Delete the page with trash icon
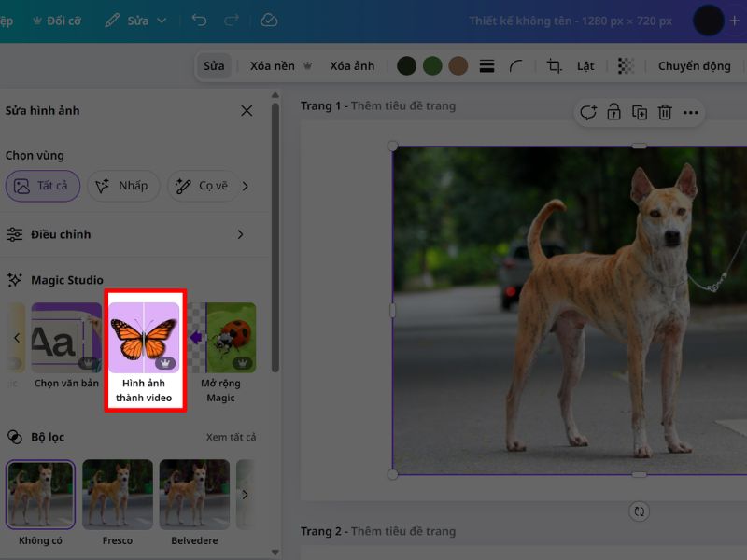747x560 pixels. coord(665,113)
